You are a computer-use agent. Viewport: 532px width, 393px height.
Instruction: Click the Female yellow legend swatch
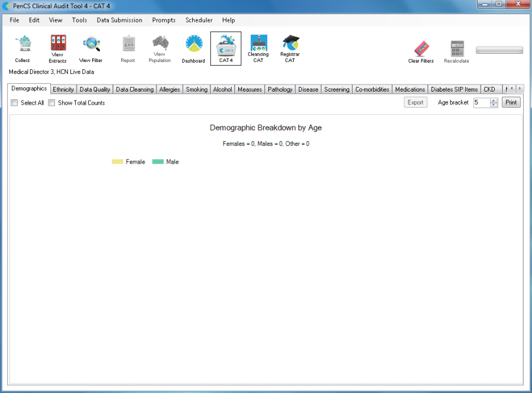click(118, 162)
